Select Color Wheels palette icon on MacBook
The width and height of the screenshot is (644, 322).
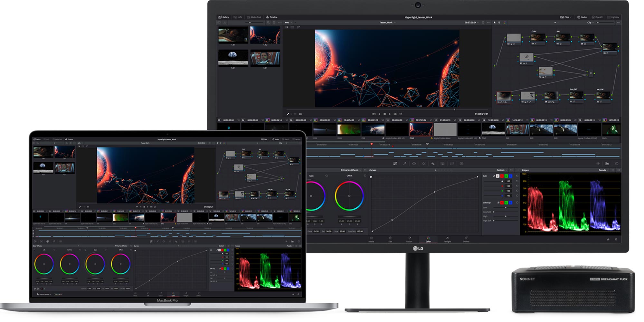[48, 241]
